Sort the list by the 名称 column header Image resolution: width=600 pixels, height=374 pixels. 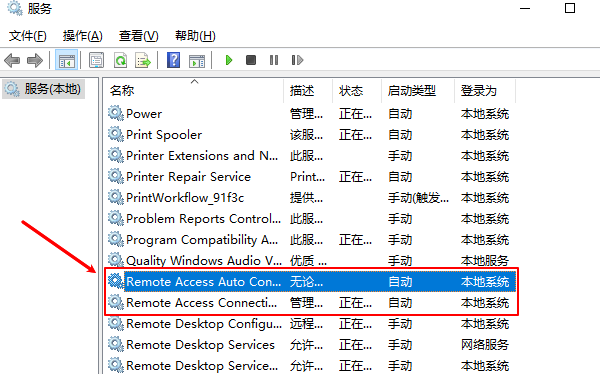[x=194, y=91]
